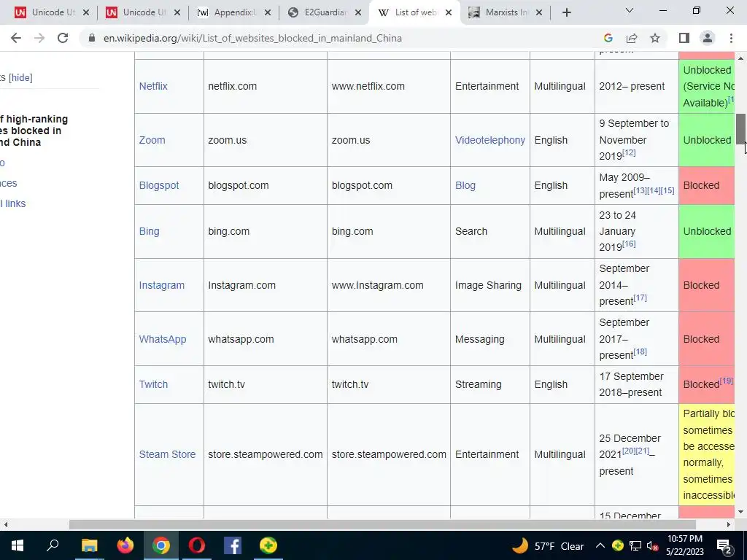Share this page via share icon

pos(632,38)
